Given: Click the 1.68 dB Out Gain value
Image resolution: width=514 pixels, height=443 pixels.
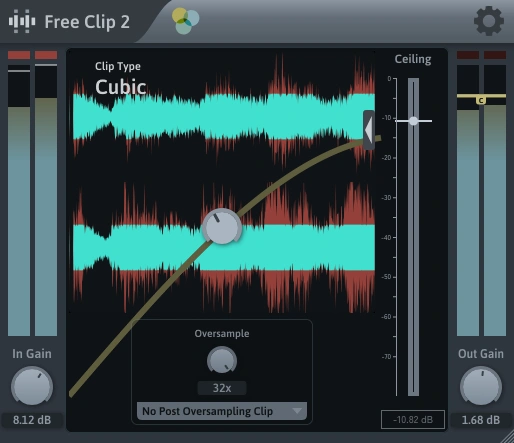Looking at the screenshot, I should click(x=481, y=420).
